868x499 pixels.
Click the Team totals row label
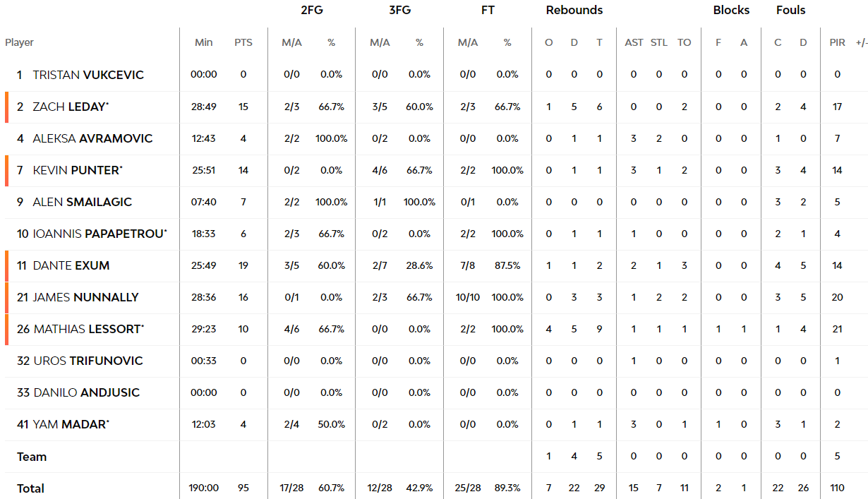pyautogui.click(x=32, y=457)
